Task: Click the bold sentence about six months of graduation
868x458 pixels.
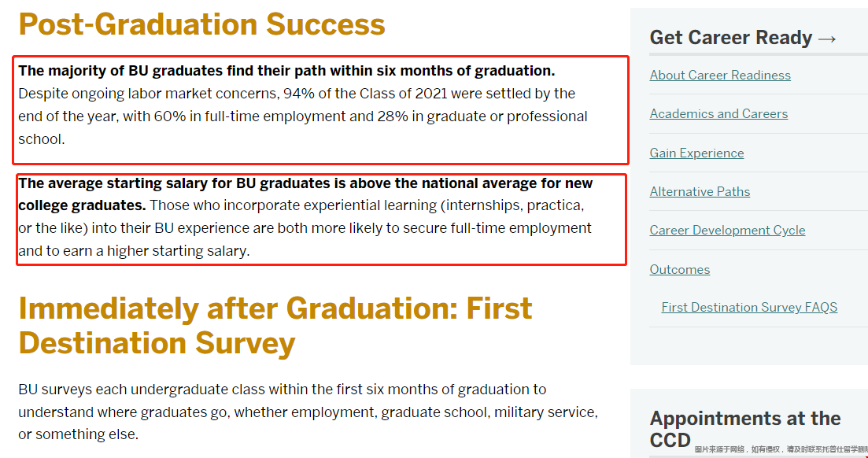Action: (286, 71)
